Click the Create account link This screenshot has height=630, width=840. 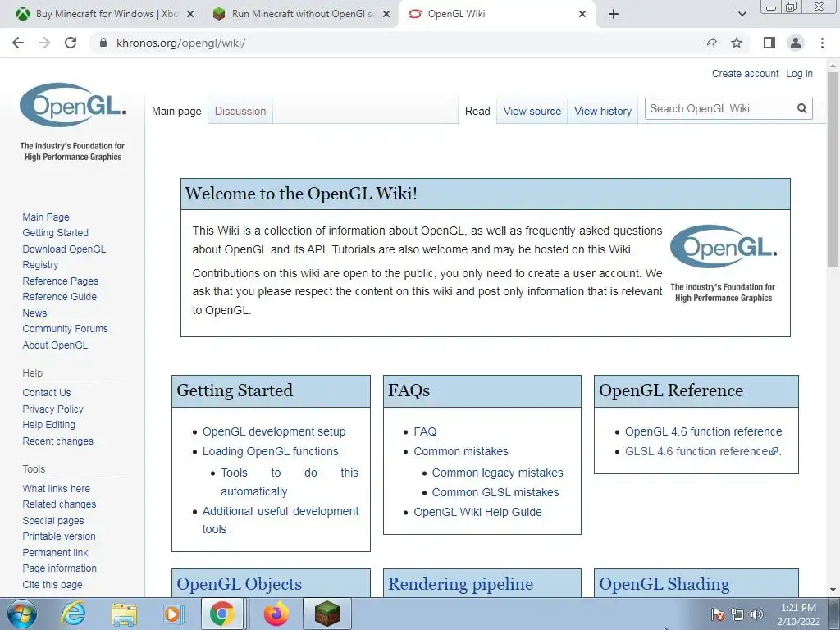745,73
